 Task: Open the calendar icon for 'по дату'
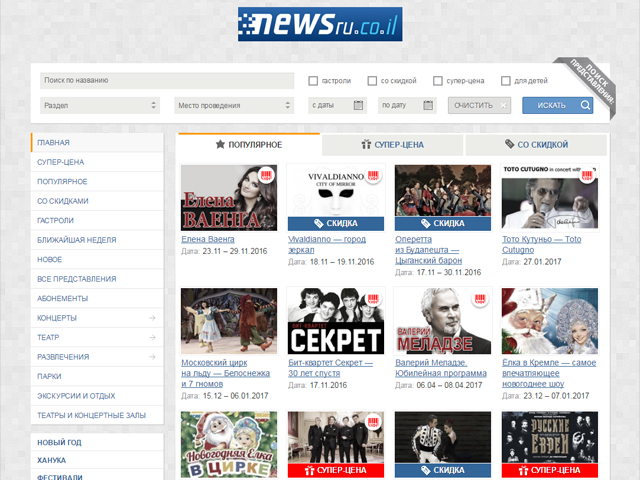[428, 105]
